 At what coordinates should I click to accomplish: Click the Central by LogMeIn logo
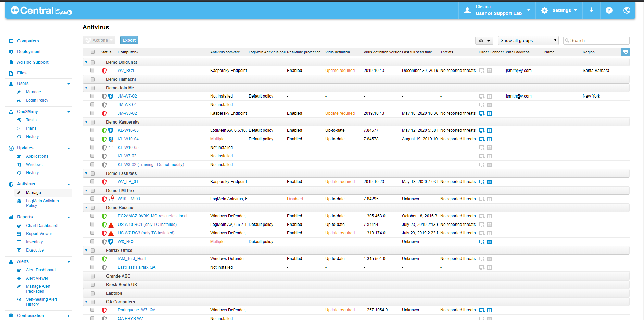click(x=41, y=10)
